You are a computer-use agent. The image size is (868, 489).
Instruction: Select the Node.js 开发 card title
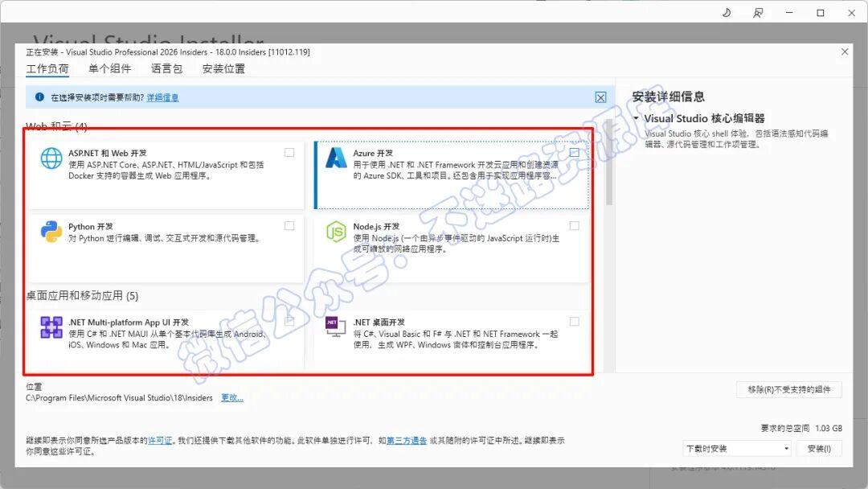pyautogui.click(x=376, y=227)
